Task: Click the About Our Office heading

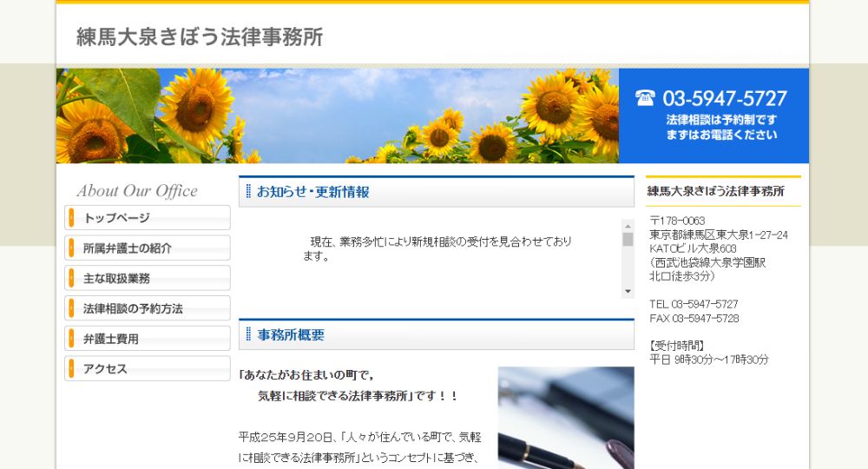Action: pyautogui.click(x=137, y=191)
